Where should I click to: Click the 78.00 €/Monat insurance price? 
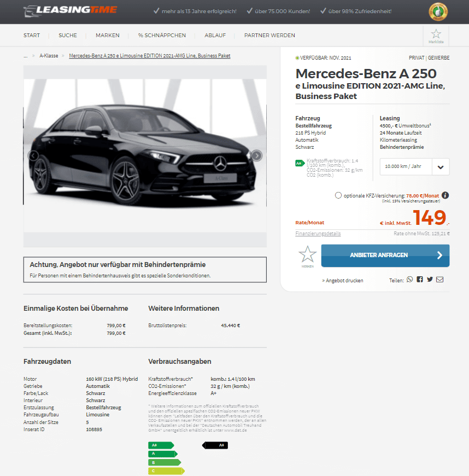(423, 196)
